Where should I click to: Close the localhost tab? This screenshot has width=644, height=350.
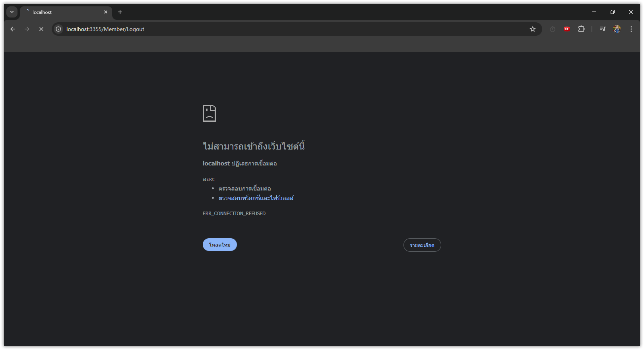point(106,12)
